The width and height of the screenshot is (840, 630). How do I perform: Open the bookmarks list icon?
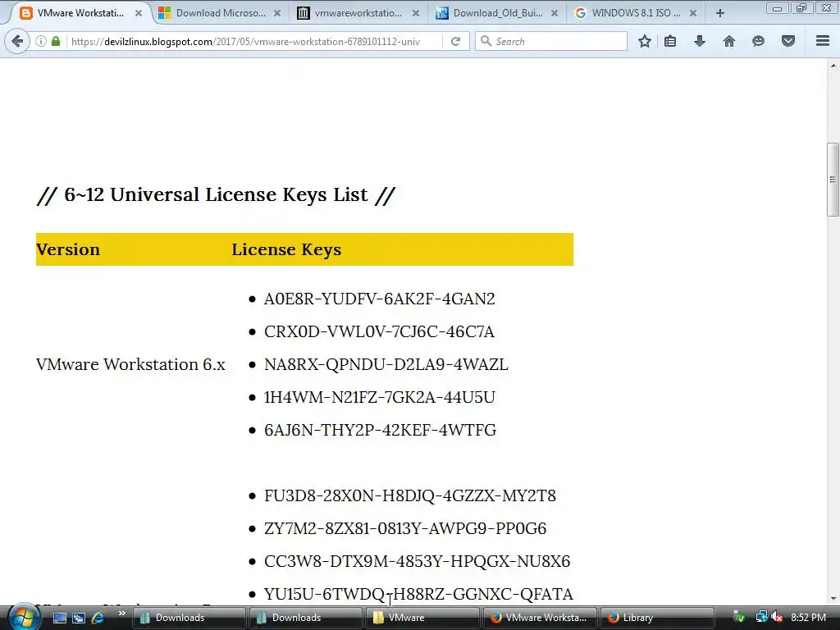coord(670,41)
